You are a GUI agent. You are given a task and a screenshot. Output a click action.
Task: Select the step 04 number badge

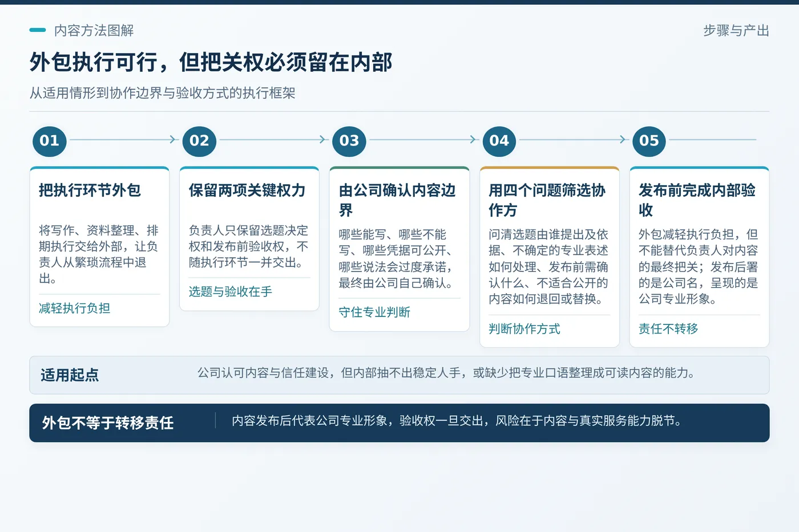pos(499,141)
